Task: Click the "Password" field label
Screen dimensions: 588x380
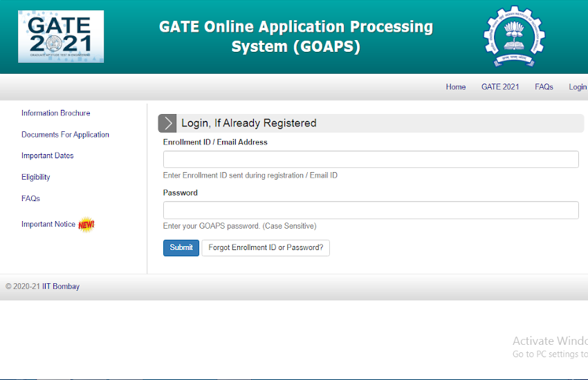Action: (181, 193)
